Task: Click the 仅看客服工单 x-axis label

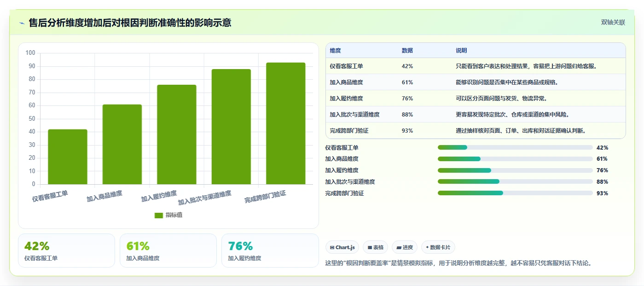Action: [50, 196]
